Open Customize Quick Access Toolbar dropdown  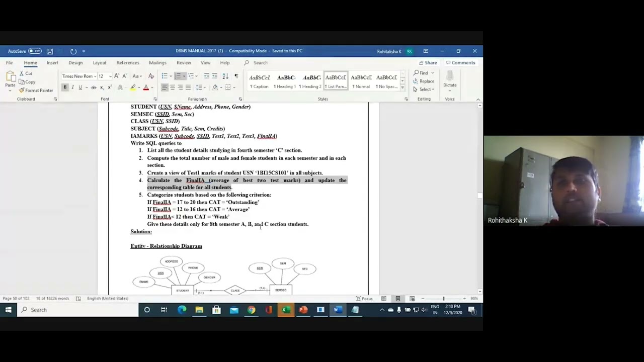84,51
